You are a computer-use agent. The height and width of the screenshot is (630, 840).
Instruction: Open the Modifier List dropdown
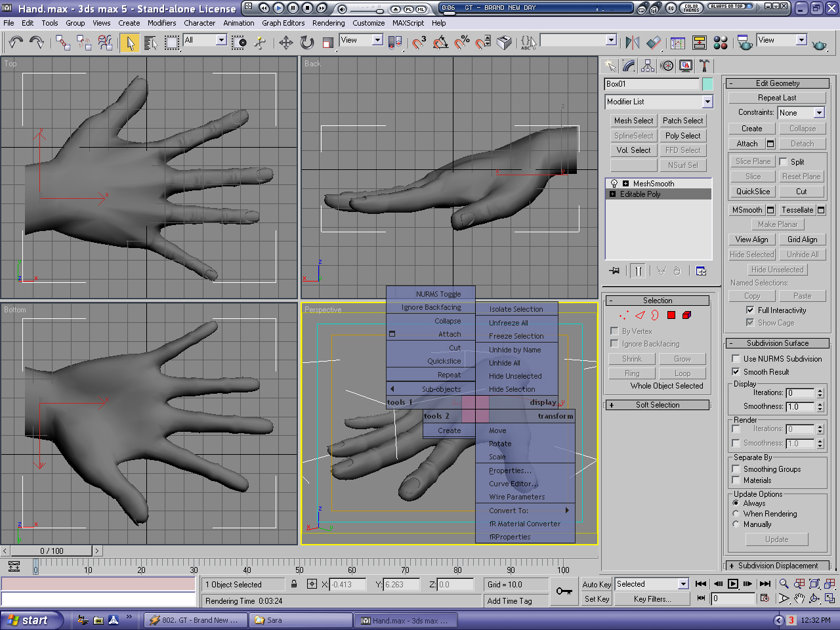click(x=707, y=102)
